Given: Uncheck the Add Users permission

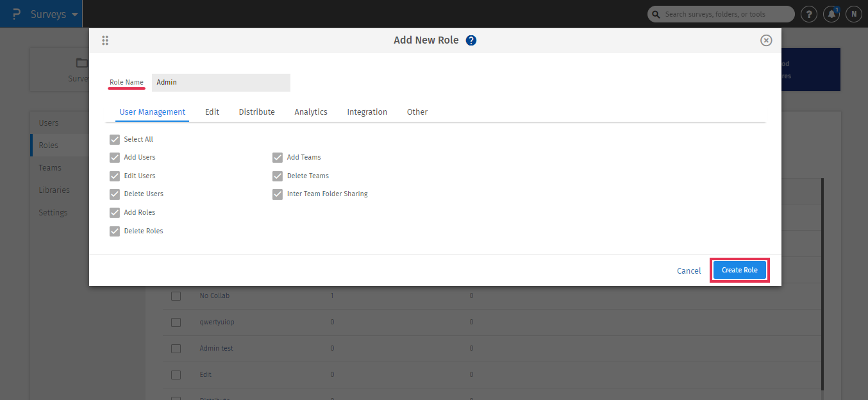Looking at the screenshot, I should [115, 158].
